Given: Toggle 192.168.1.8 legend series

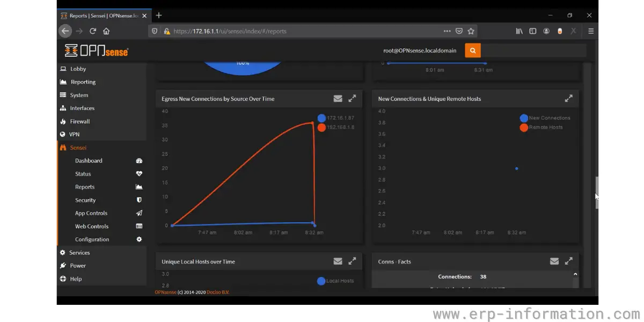Looking at the screenshot, I should [336, 128].
